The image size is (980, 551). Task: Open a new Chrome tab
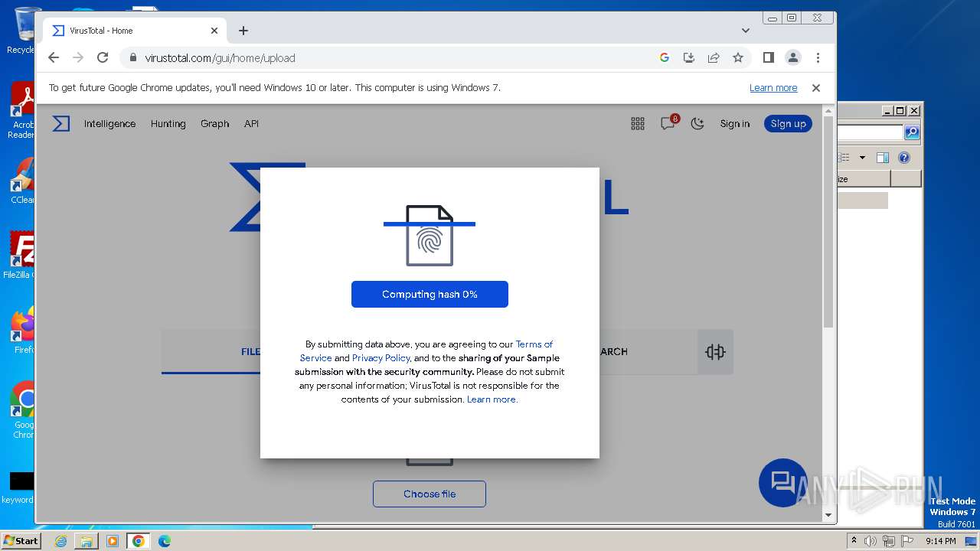[x=243, y=31]
